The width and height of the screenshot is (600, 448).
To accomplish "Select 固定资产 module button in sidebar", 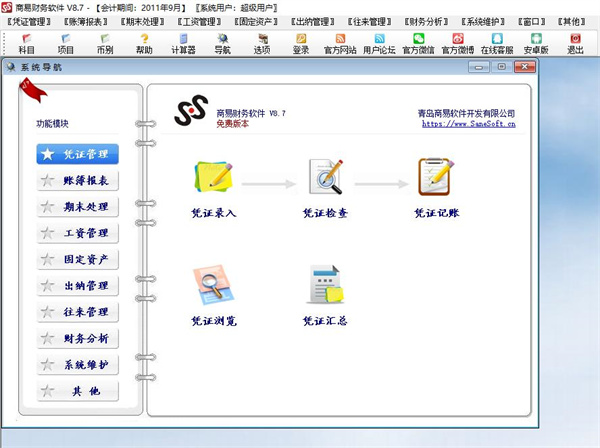I will click(x=77, y=259).
